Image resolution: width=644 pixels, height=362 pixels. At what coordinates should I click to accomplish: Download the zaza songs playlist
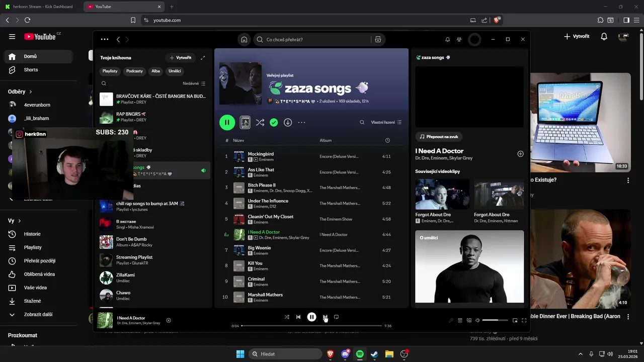coord(288,122)
